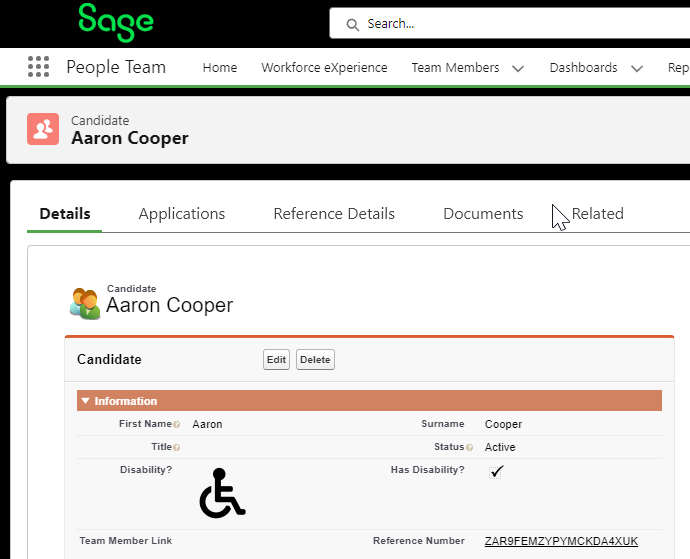Go to Workforce eXperience in navigation
Viewport: 690px width, 559px height.
324,68
